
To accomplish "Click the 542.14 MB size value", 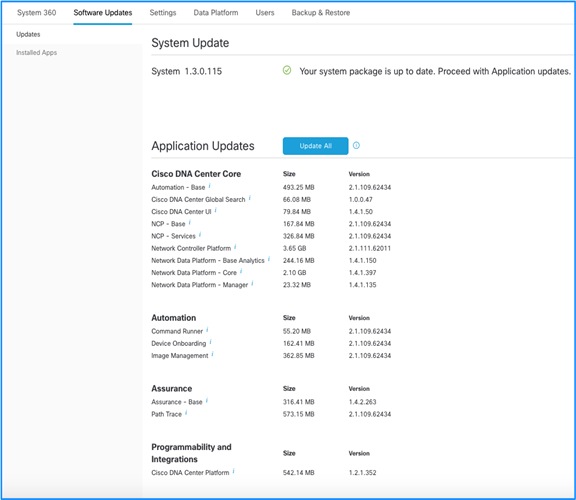I will 298,472.
